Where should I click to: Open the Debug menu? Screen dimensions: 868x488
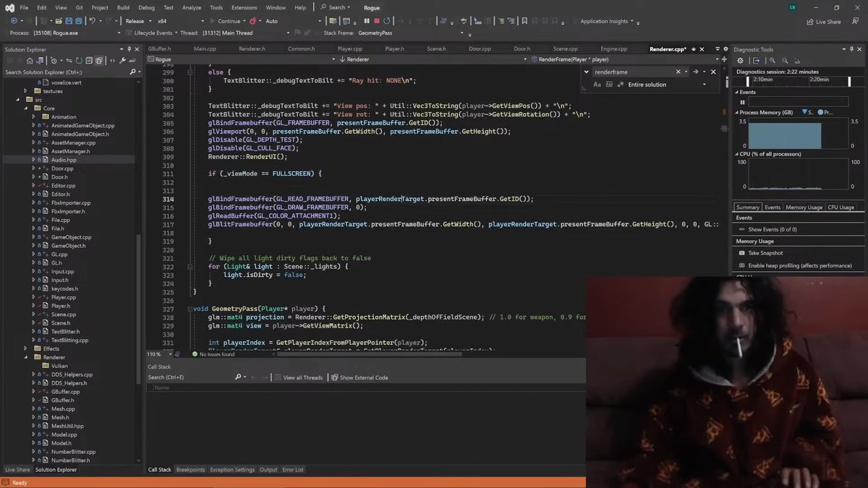coord(146,7)
